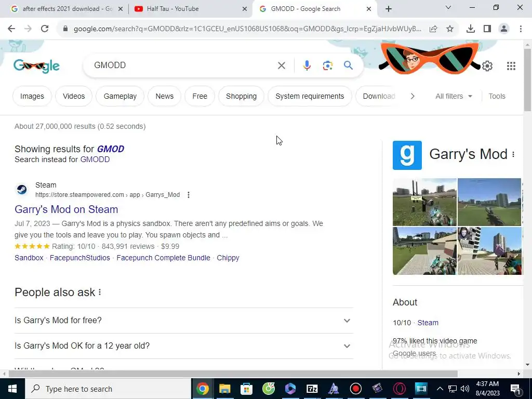Open more options beside Garry's Mod title
The height and width of the screenshot is (399, 532).
(513, 155)
